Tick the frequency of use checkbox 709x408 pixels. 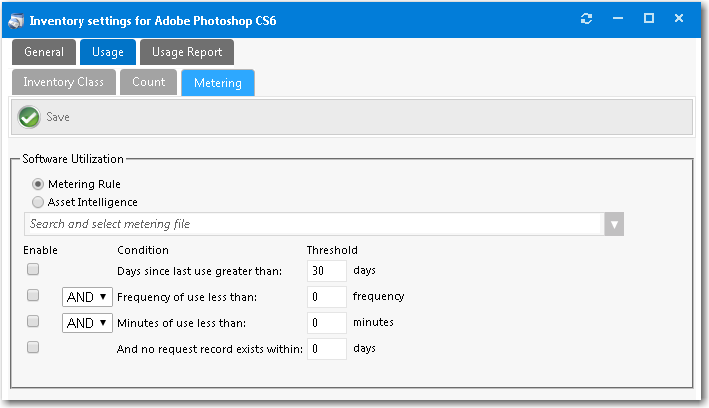[33, 296]
